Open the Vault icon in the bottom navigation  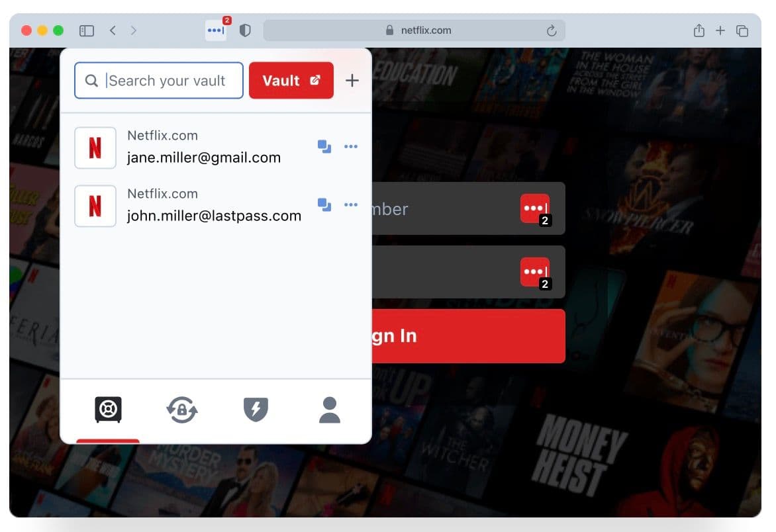click(x=107, y=409)
